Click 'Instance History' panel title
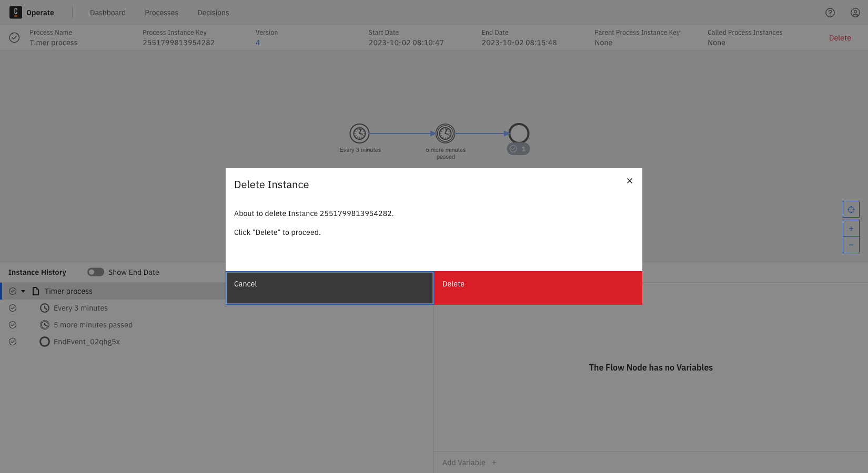Viewport: 868px width, 473px height. [x=37, y=272]
